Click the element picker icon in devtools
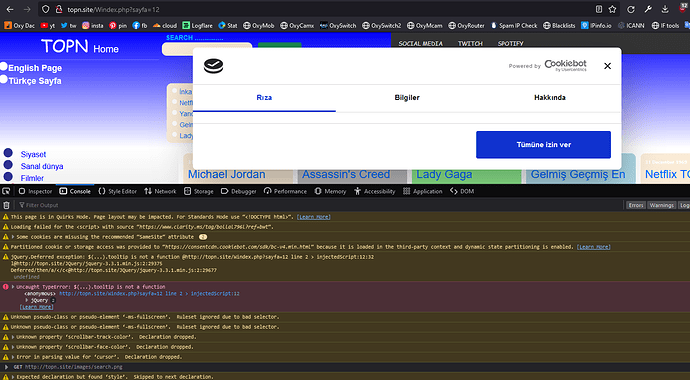Image resolution: width=690 pixels, height=380 pixels. tap(6, 191)
